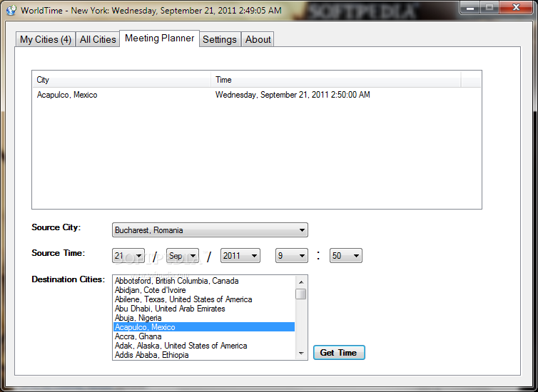This screenshot has width=538, height=392.
Task: Open the All Cities tab
Action: tap(98, 39)
